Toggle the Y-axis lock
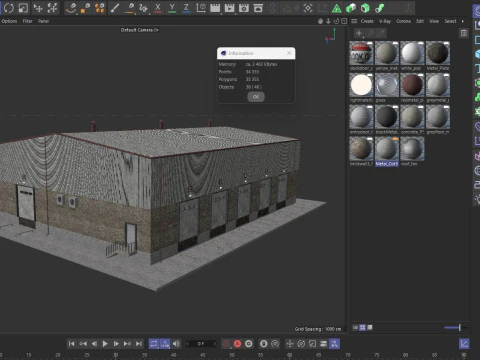 pos(172,8)
